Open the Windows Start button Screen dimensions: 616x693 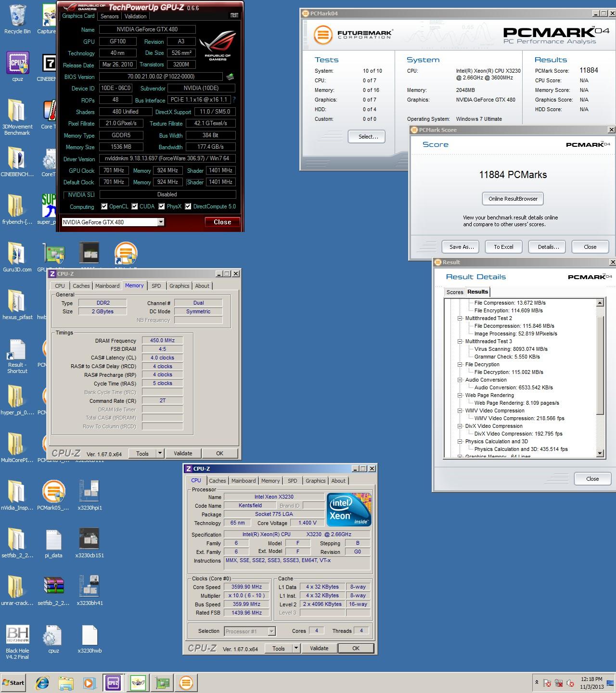point(13,682)
